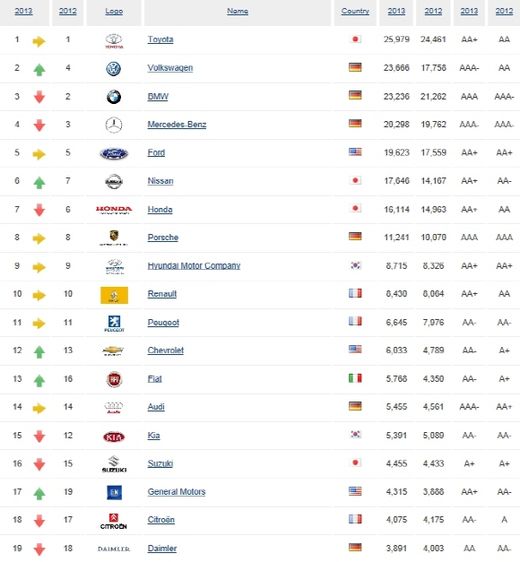This screenshot has height=562, width=520.
Task: Follow the General Motors link
Action: (x=176, y=492)
